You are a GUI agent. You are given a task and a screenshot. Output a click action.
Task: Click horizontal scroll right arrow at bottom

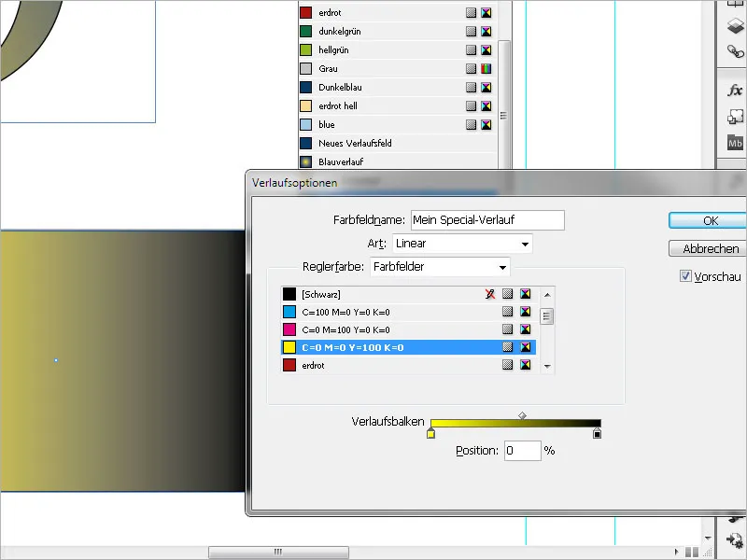point(676,553)
